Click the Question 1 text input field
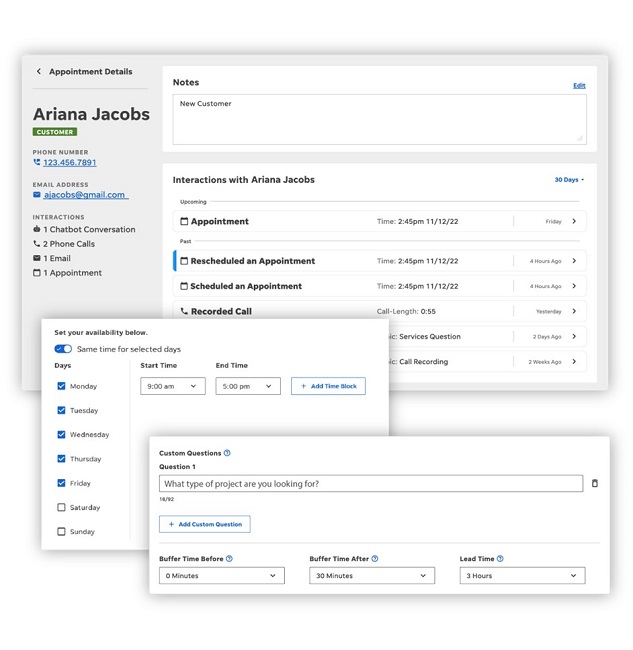This screenshot has height=650, width=633. point(371,483)
